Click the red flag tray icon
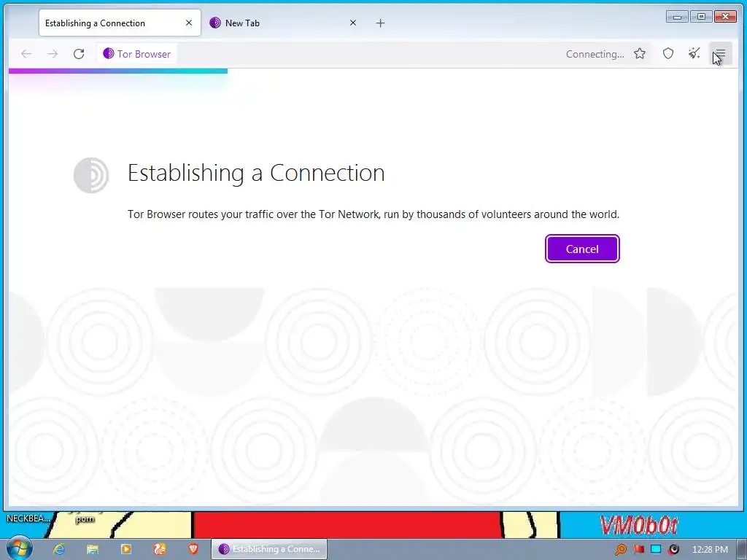Image resolution: width=747 pixels, height=560 pixels. point(638,550)
